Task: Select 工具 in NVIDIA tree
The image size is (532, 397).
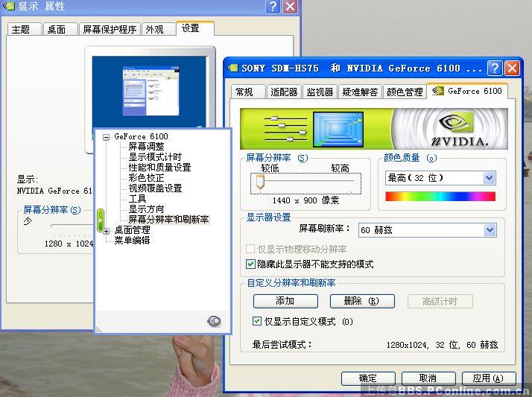Action: (x=137, y=199)
